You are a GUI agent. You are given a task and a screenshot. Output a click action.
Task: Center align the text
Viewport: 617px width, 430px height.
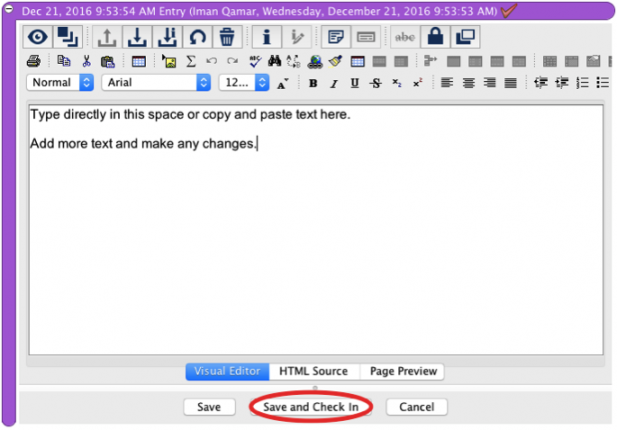(x=468, y=83)
